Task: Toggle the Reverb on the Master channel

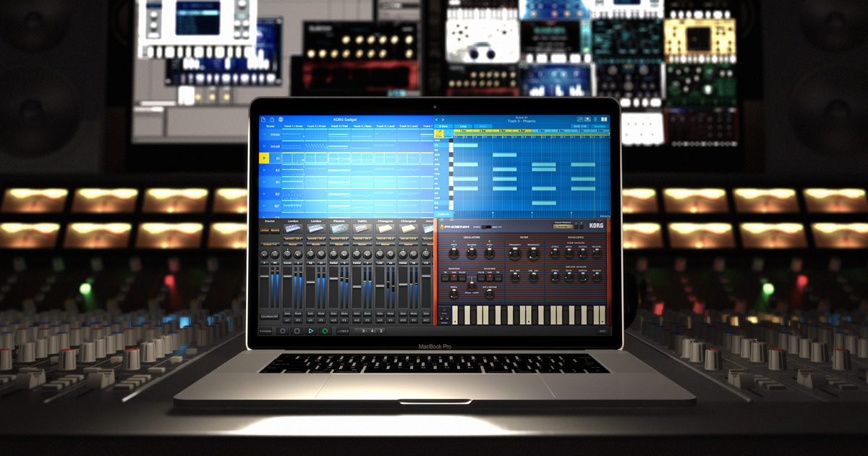Action: (276, 229)
